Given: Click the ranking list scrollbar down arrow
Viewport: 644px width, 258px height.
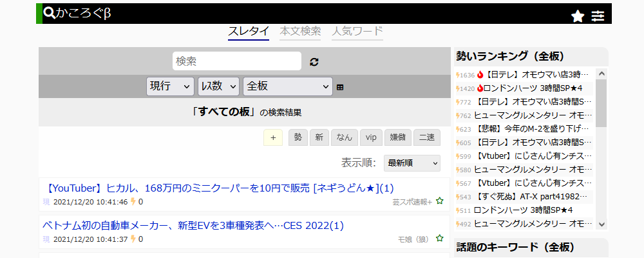Looking at the screenshot, I should click(x=601, y=224).
